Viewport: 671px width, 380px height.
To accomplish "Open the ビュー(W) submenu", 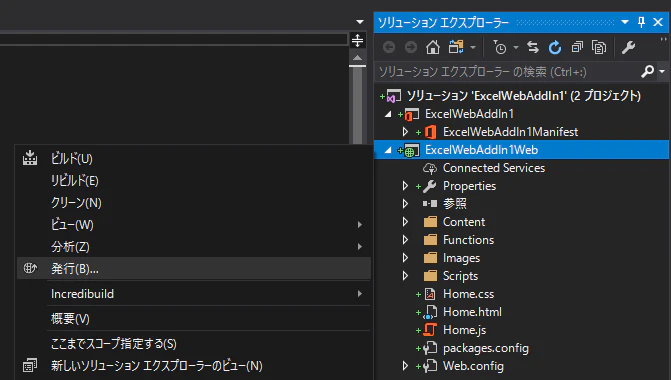I will pos(194,225).
